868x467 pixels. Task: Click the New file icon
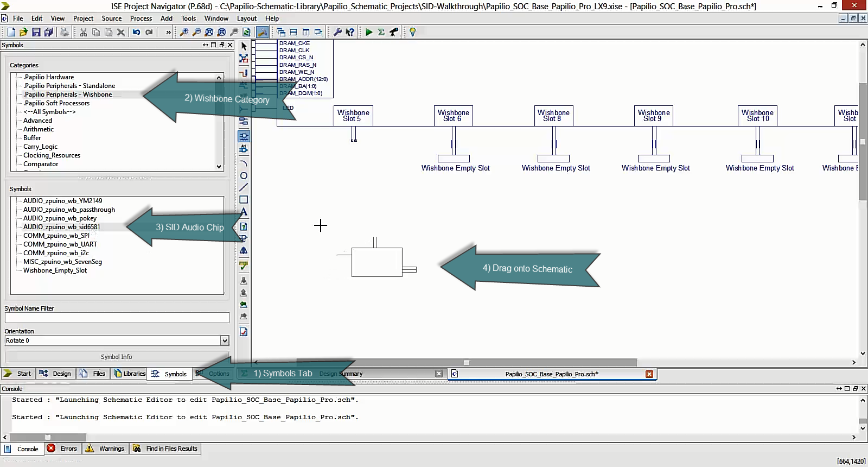(x=11, y=32)
